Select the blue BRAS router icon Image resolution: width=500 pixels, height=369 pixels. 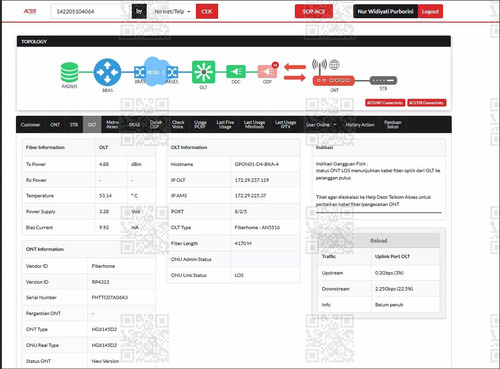coord(107,72)
